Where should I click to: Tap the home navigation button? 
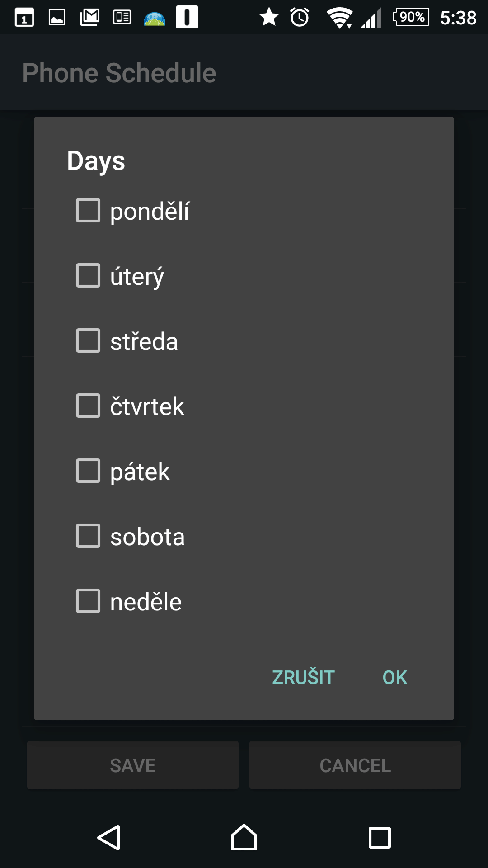click(244, 837)
